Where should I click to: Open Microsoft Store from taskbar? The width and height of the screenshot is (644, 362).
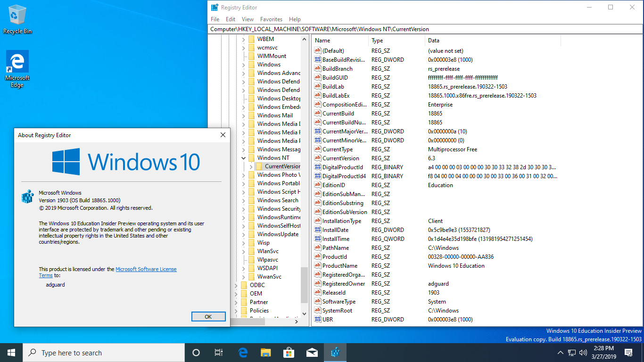[289, 353]
